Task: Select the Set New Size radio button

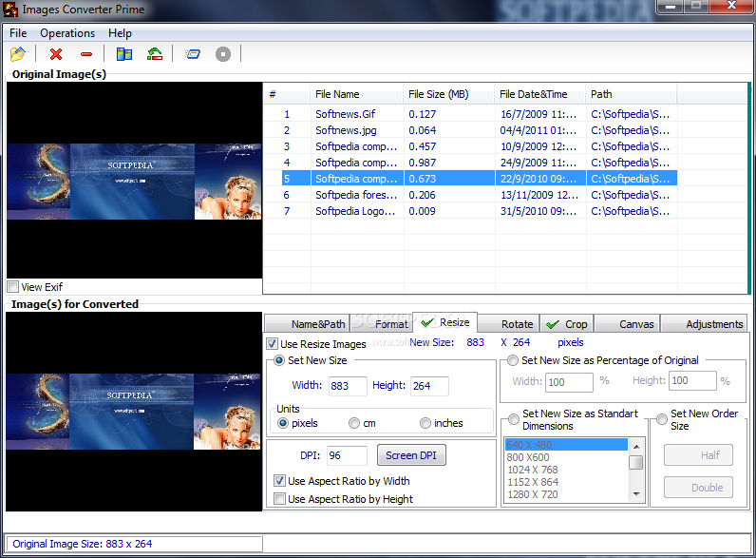Action: coord(279,360)
